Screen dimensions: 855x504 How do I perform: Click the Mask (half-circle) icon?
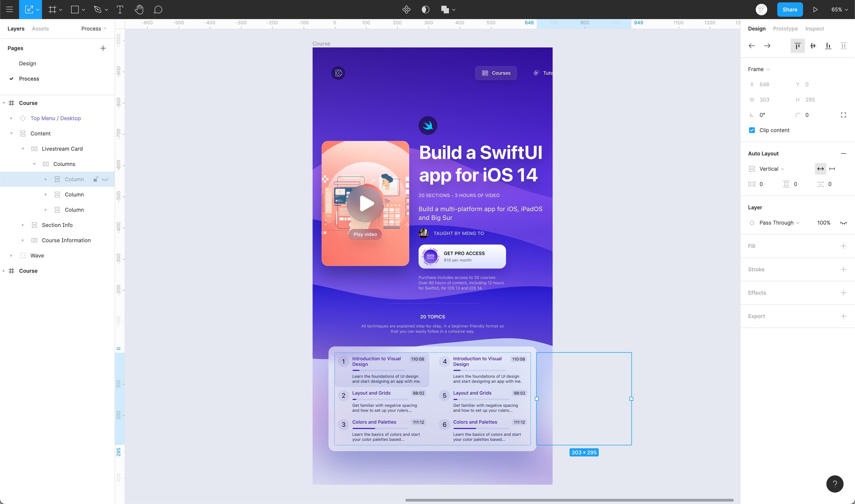click(425, 10)
